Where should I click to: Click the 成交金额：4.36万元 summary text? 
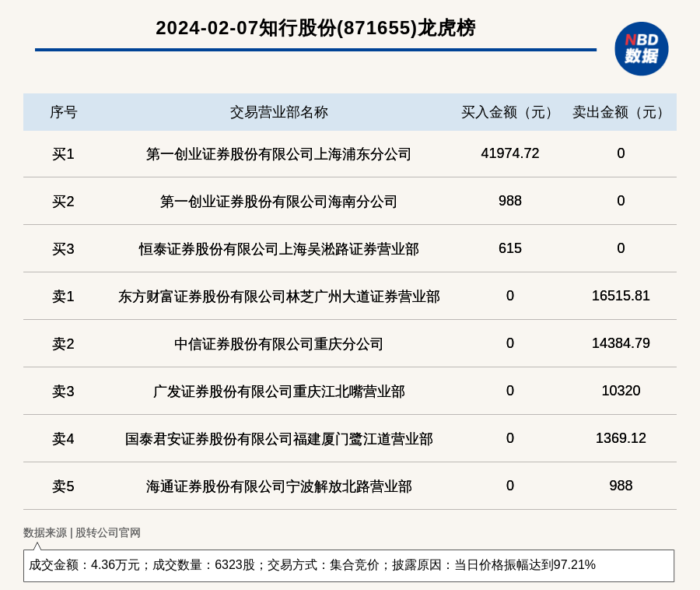[x=84, y=565]
